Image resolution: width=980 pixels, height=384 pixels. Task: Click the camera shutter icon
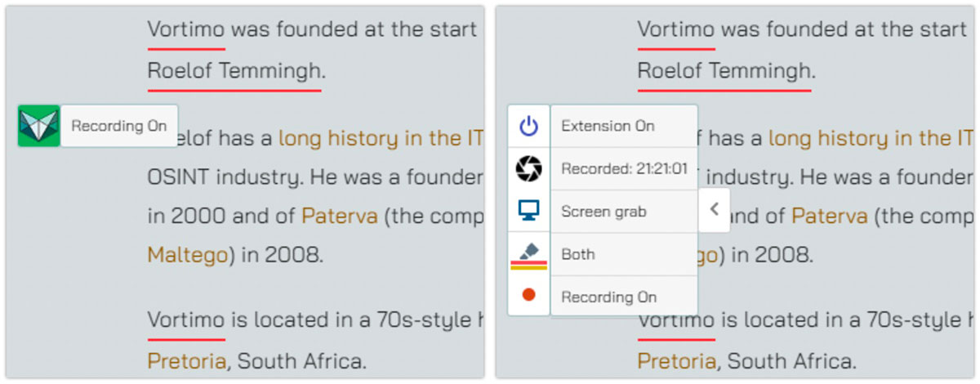[529, 169]
